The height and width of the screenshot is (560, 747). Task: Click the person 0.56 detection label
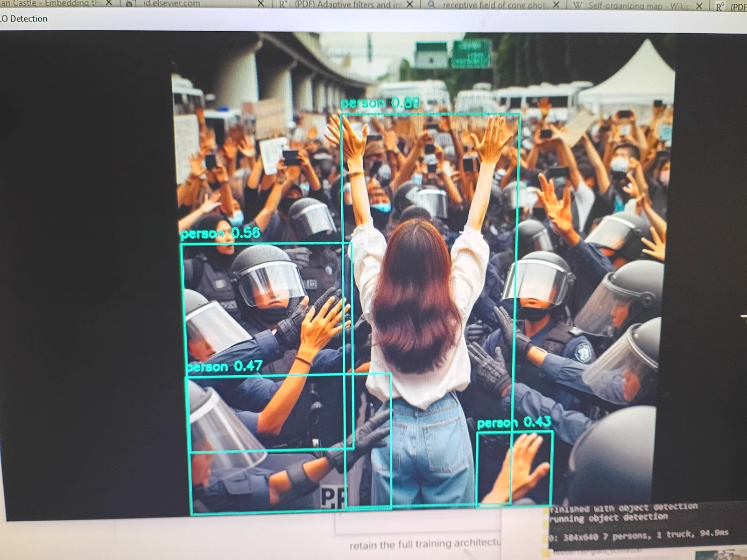tap(220, 233)
